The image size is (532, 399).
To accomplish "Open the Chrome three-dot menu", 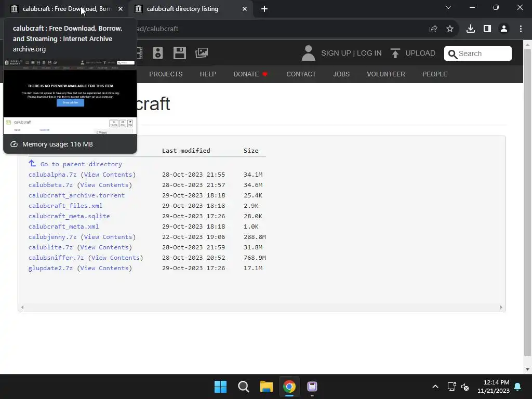I will click(x=521, y=29).
